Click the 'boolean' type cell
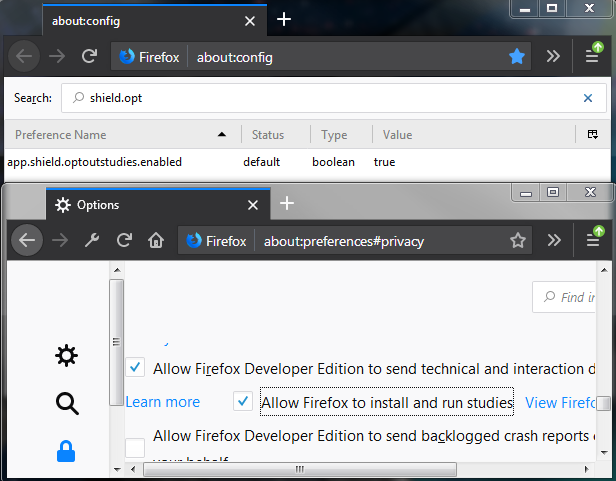Image resolution: width=616 pixels, height=481 pixels. tap(333, 162)
